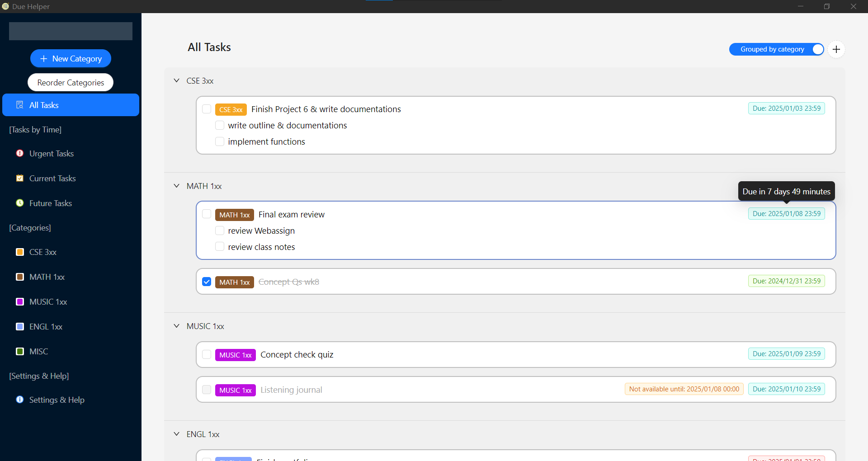Click the Reorder Categories button
The height and width of the screenshot is (461, 868).
[71, 82]
